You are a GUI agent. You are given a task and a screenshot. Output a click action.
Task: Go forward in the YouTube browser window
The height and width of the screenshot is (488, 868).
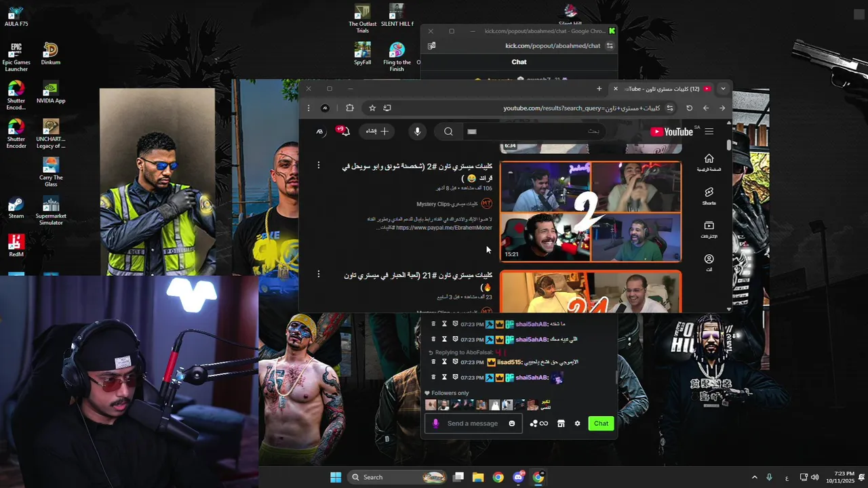722,108
